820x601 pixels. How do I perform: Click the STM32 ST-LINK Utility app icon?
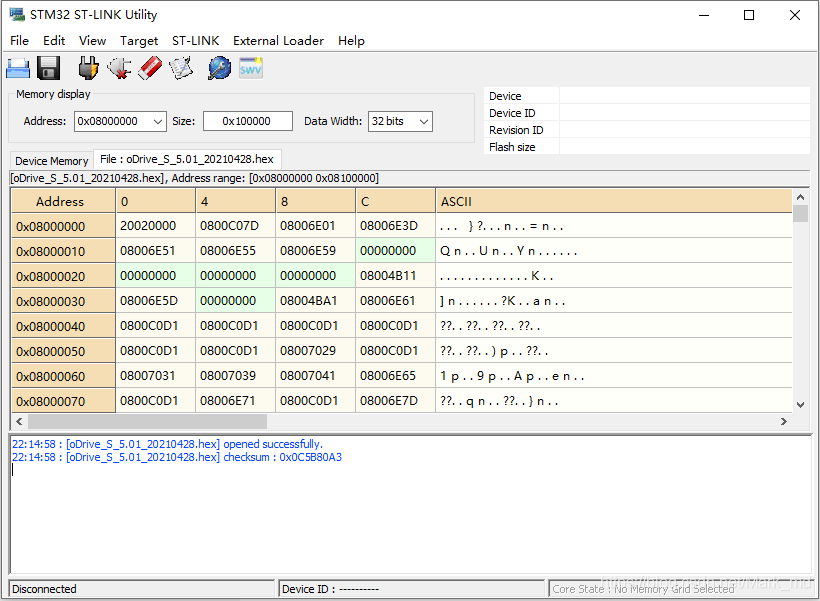[17, 15]
